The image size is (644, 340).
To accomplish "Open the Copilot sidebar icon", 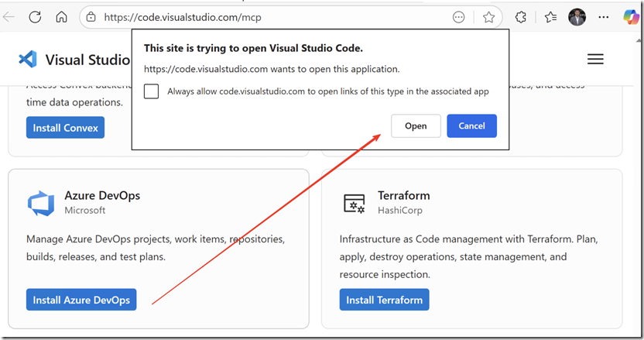I will click(631, 17).
